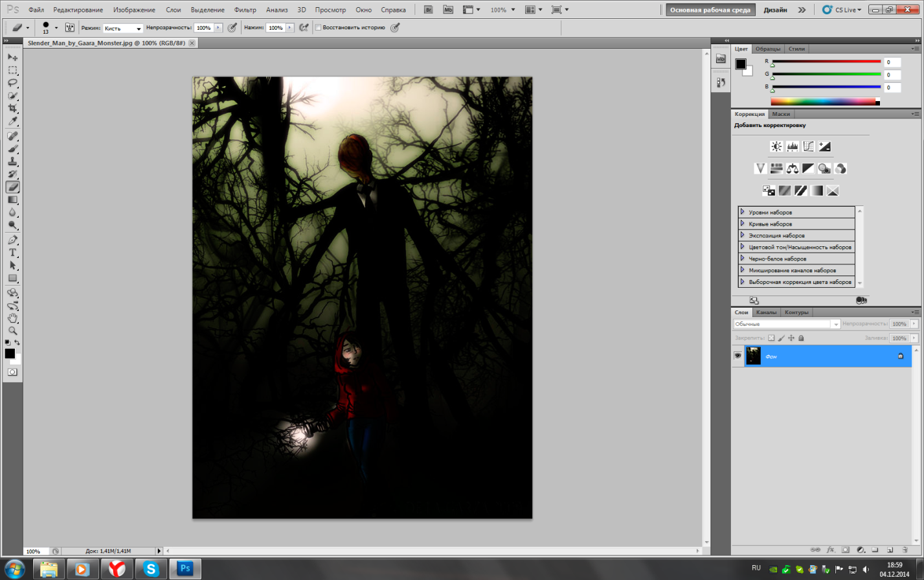This screenshot has height=580, width=924.
Task: Select the Eyedropper tool
Action: click(x=12, y=122)
